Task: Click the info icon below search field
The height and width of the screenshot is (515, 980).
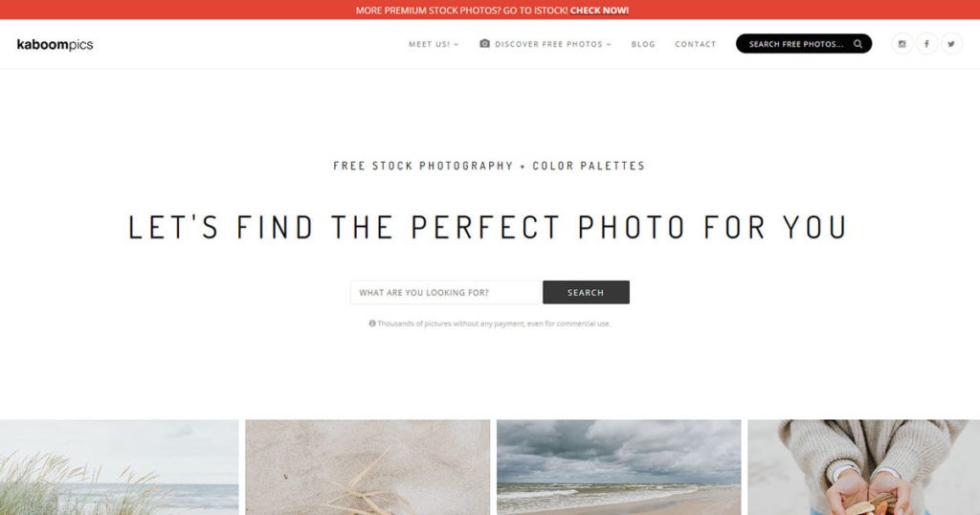Action: [x=372, y=324]
